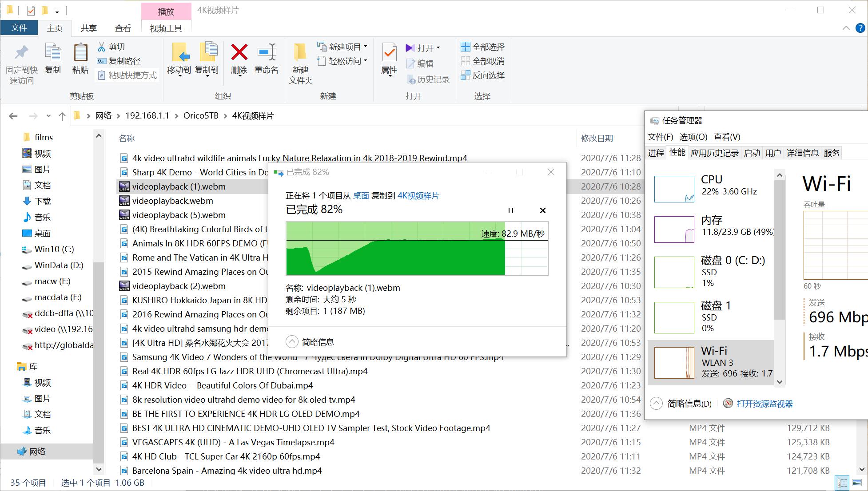Click the New Folder (新建文件夹) icon

(300, 53)
